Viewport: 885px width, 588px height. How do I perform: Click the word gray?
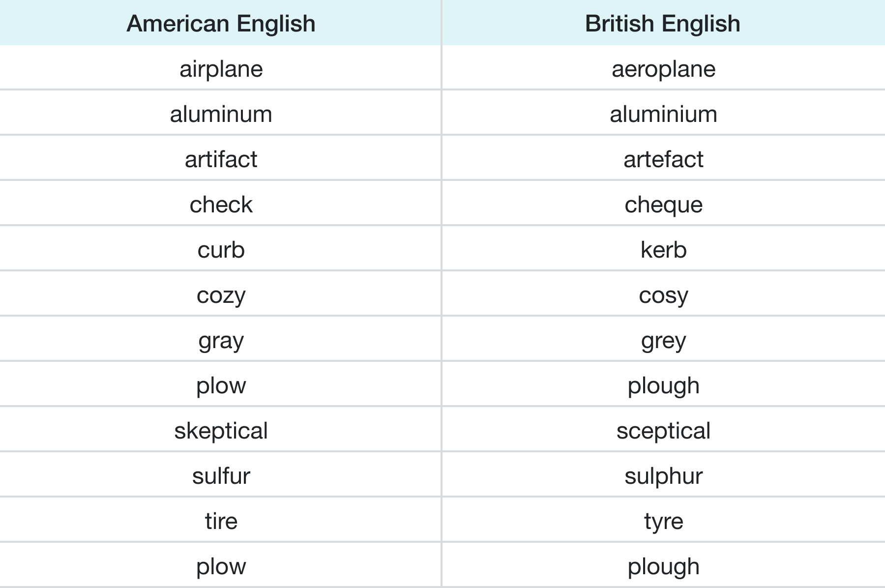(221, 340)
